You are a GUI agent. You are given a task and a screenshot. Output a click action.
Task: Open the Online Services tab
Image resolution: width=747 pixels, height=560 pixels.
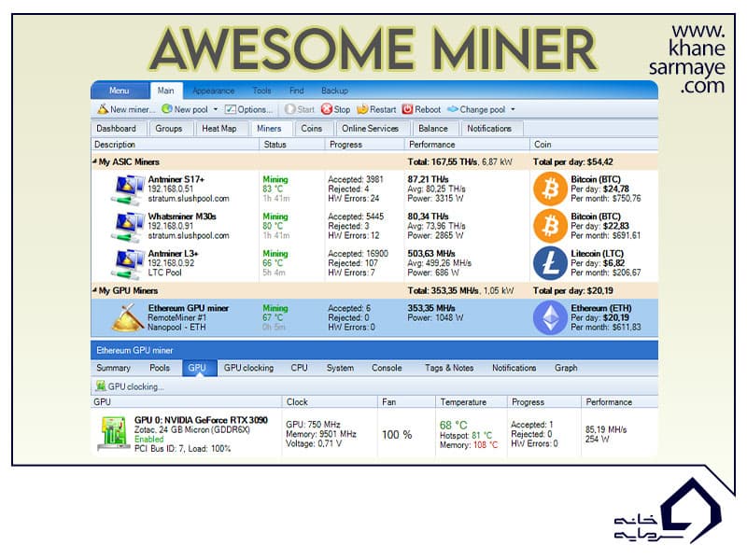pyautogui.click(x=370, y=129)
